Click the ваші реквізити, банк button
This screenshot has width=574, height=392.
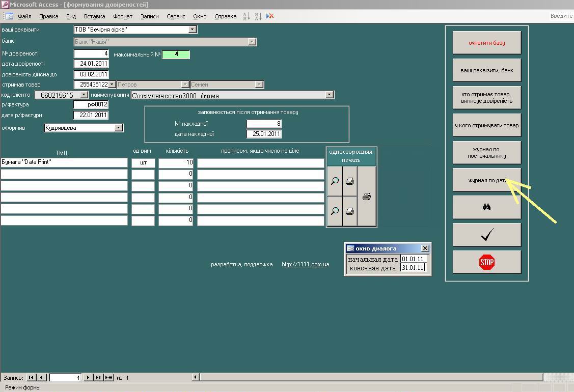tap(486, 70)
